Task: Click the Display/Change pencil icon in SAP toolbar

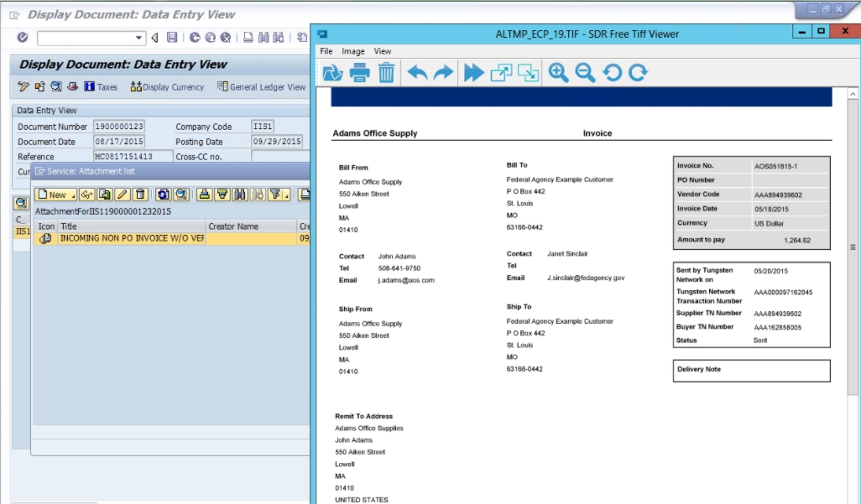Action: 23,86
